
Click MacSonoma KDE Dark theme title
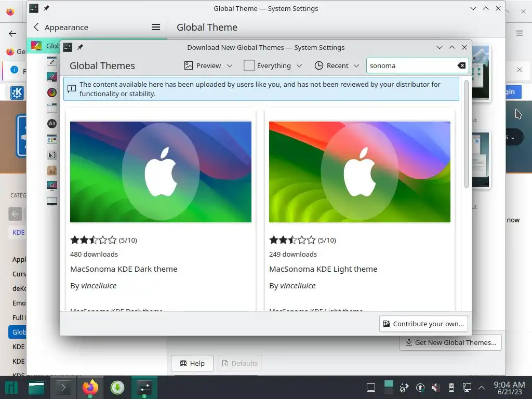click(x=124, y=269)
